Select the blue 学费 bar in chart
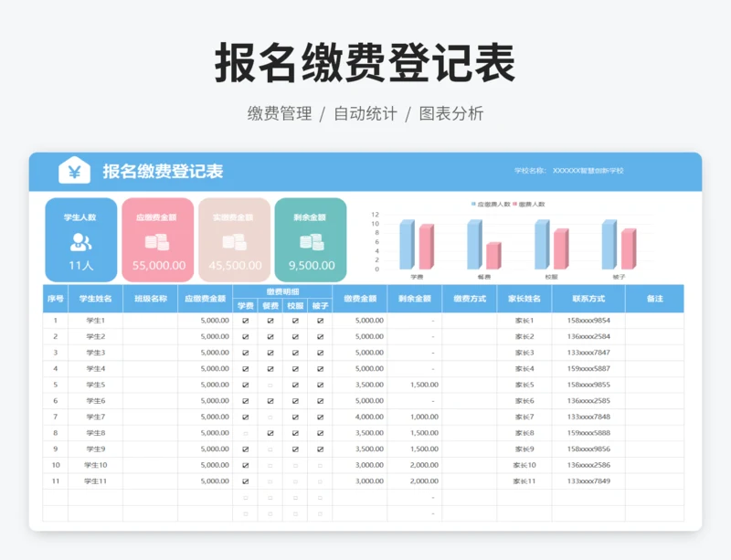 tap(406, 244)
